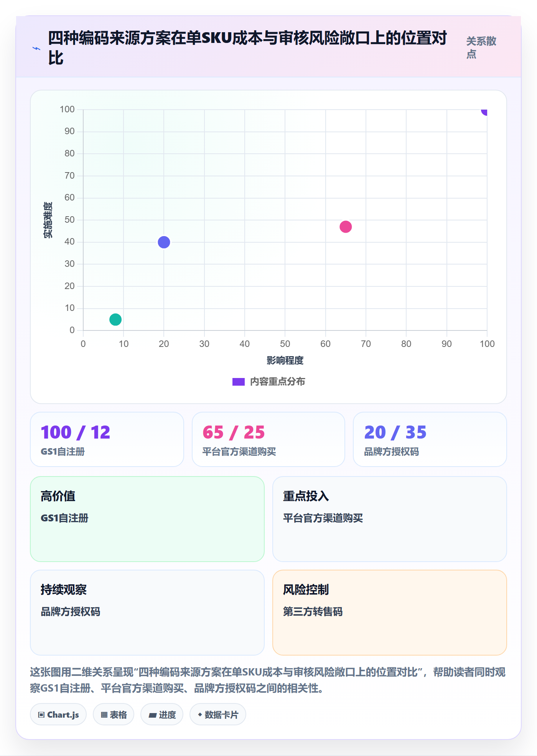Toggle the purple 内容重点分布 legend swatch
This screenshot has width=537, height=756.
click(x=239, y=382)
